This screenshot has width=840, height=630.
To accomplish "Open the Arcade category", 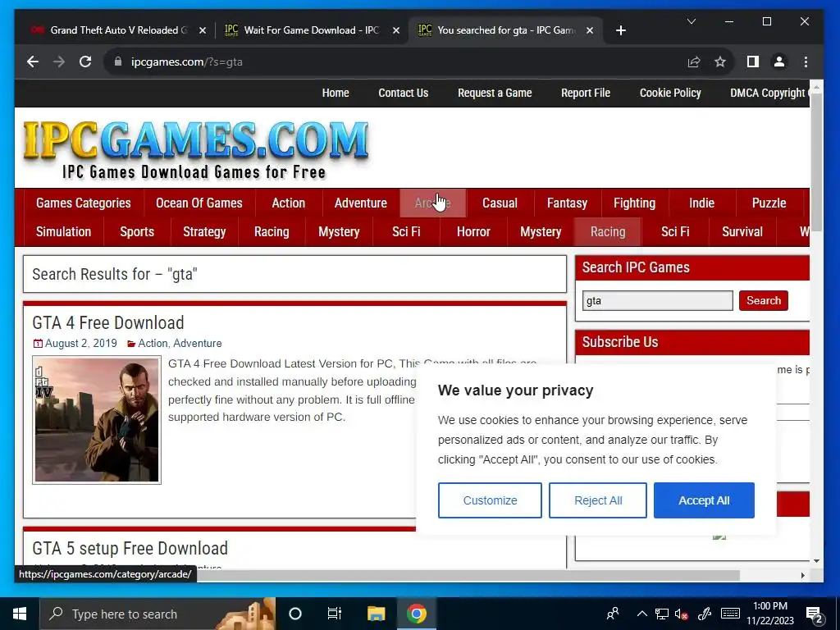I will pos(433,203).
